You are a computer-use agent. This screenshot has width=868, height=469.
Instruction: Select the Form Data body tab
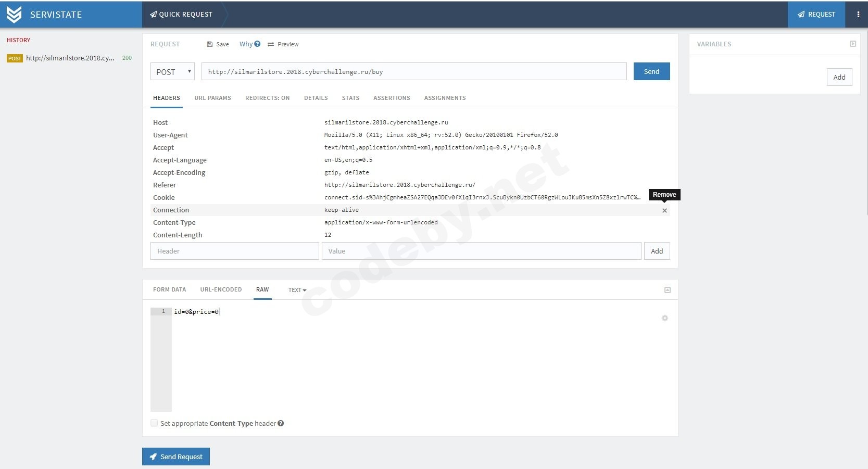169,289
